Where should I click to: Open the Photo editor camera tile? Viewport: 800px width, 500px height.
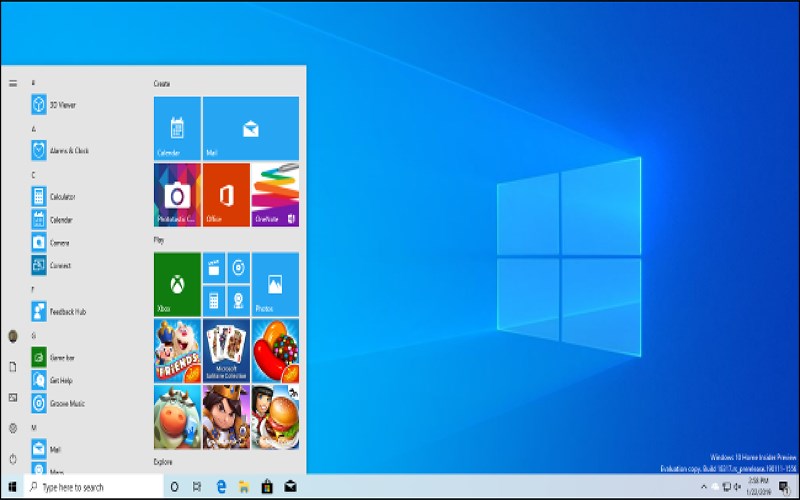(x=177, y=195)
